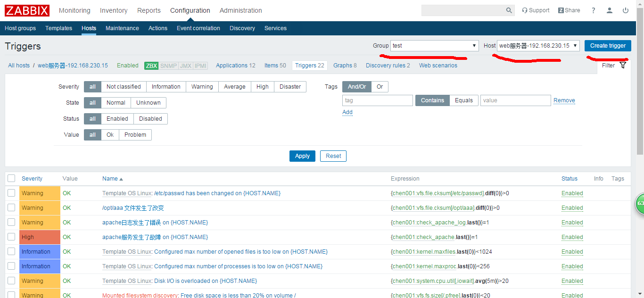The height and width of the screenshot is (298, 644).
Task: Filter severity by Disaster
Action: [290, 87]
